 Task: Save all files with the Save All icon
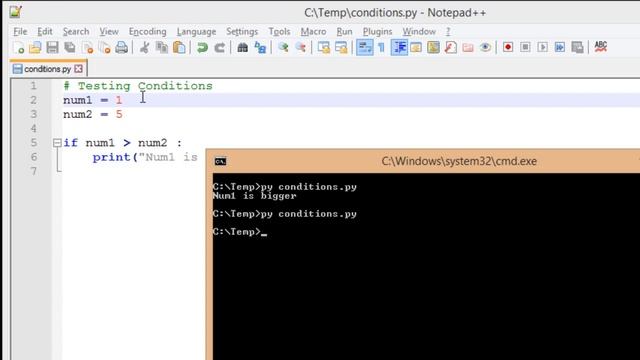pyautogui.click(x=70, y=47)
